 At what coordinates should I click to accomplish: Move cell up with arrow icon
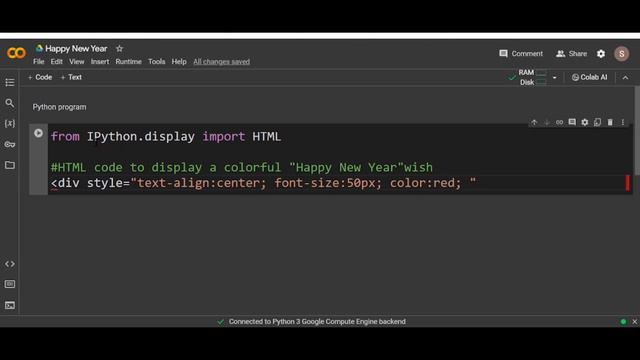tap(534, 122)
